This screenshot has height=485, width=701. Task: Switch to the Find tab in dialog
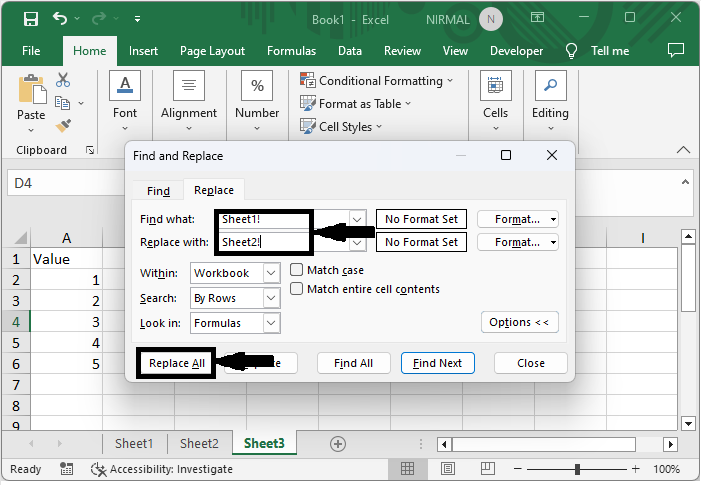pos(158,191)
